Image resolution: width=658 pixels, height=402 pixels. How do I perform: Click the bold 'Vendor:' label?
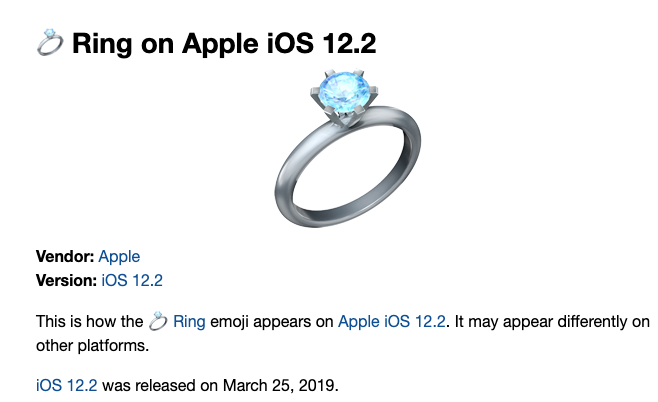64,257
